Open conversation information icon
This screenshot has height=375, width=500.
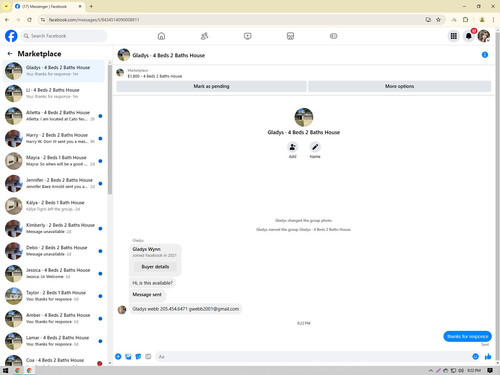pos(485,55)
